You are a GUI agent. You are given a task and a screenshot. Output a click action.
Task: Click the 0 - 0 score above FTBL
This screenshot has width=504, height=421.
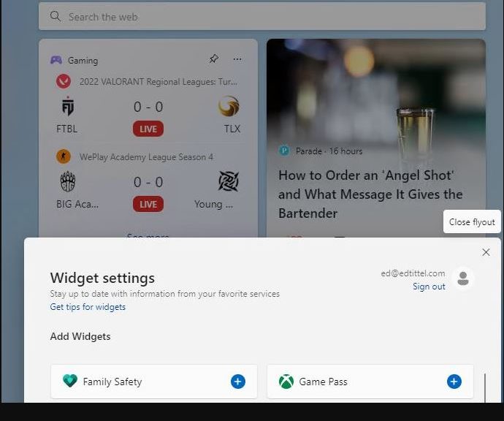tap(148, 107)
